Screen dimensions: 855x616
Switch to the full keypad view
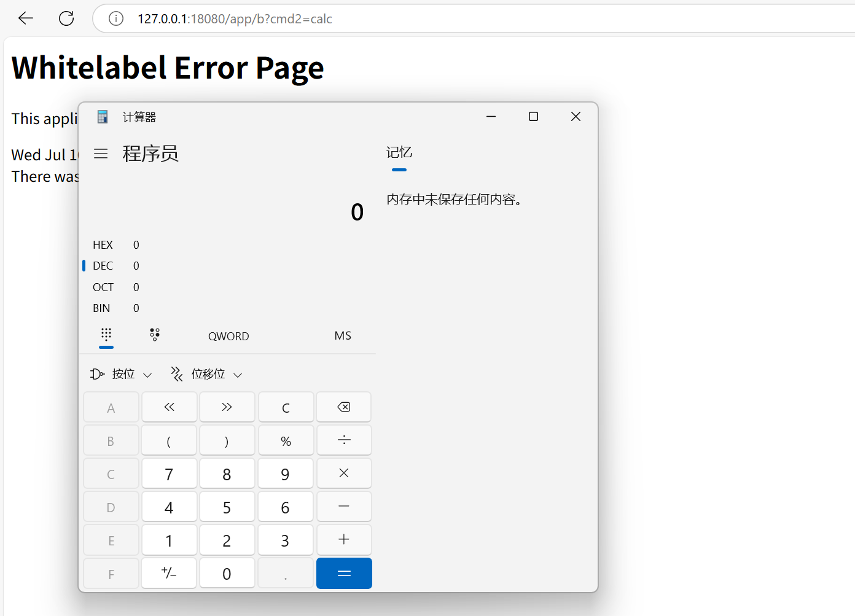pos(106,335)
